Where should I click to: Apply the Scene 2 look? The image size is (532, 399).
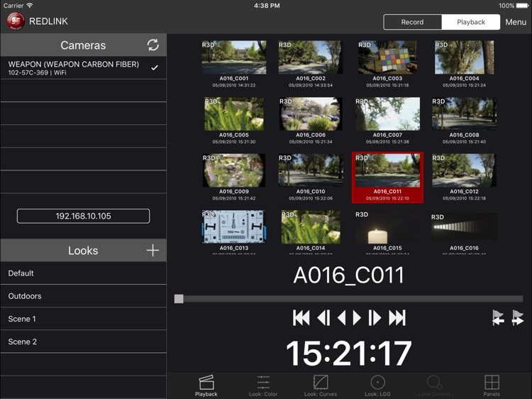coord(83,341)
